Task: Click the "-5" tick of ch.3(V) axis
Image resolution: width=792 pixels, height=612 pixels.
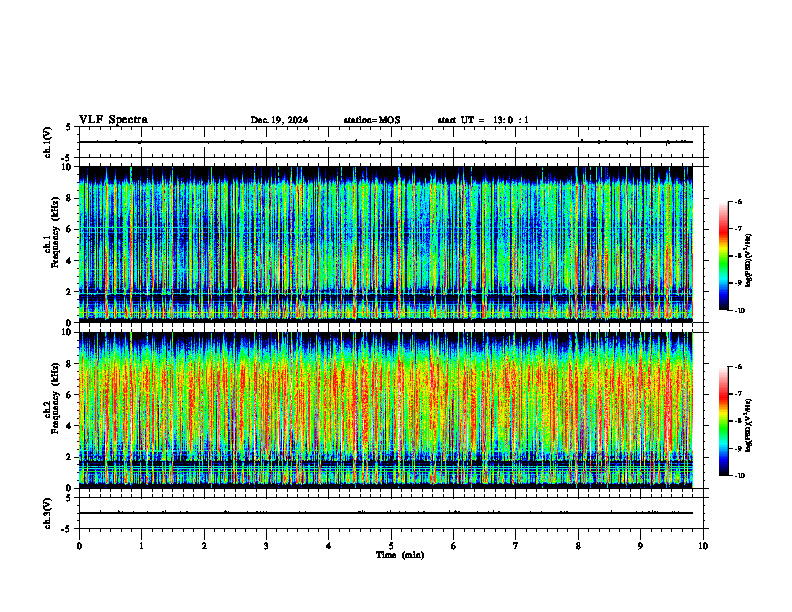Action: pyautogui.click(x=67, y=529)
